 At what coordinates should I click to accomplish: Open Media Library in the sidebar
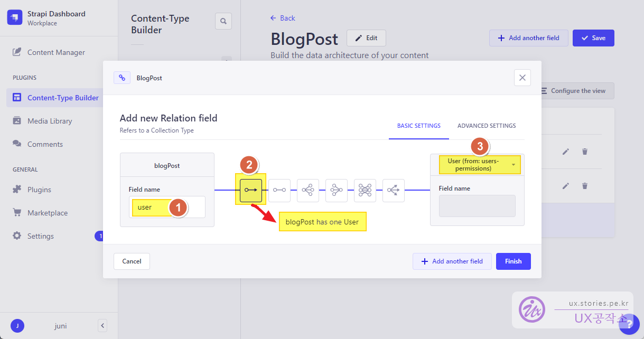coord(50,121)
